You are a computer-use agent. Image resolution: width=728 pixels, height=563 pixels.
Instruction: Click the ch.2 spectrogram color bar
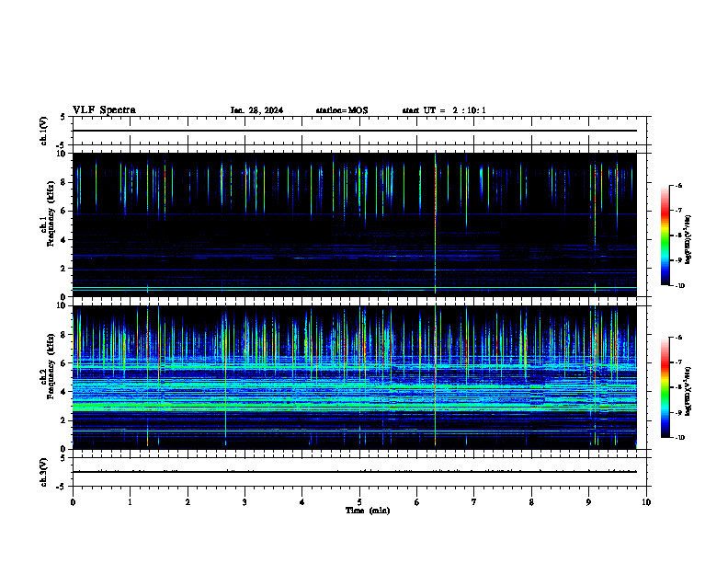pos(665,387)
